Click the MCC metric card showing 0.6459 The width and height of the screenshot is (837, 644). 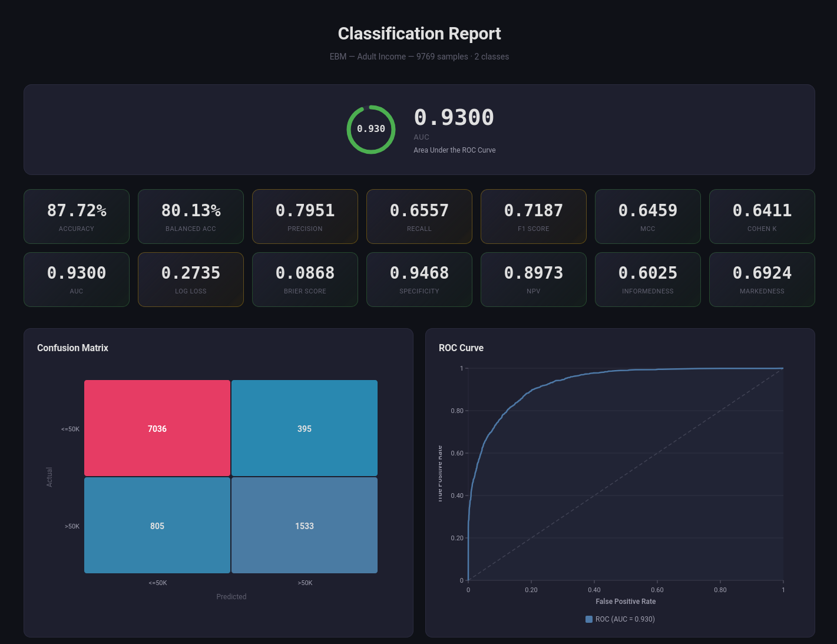click(647, 216)
